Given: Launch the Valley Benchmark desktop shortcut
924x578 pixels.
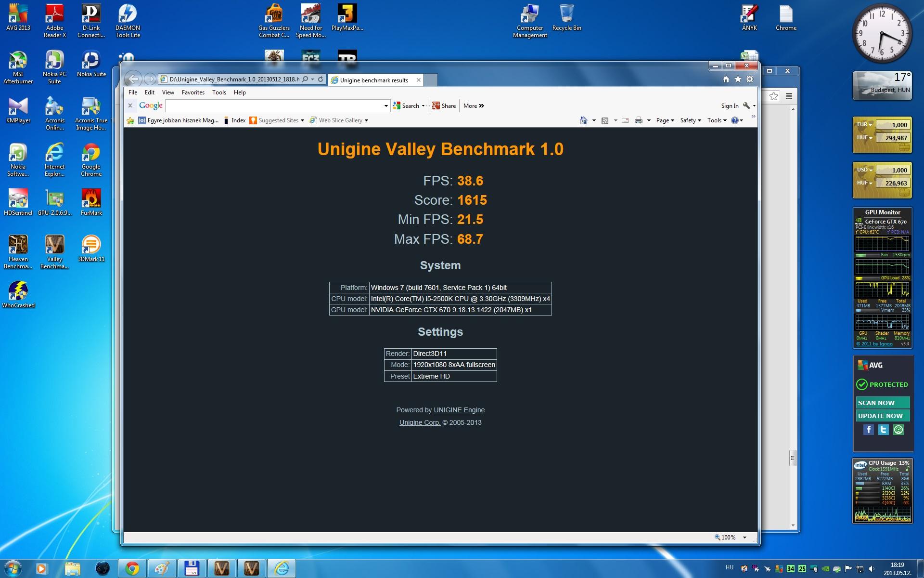Looking at the screenshot, I should [54, 252].
